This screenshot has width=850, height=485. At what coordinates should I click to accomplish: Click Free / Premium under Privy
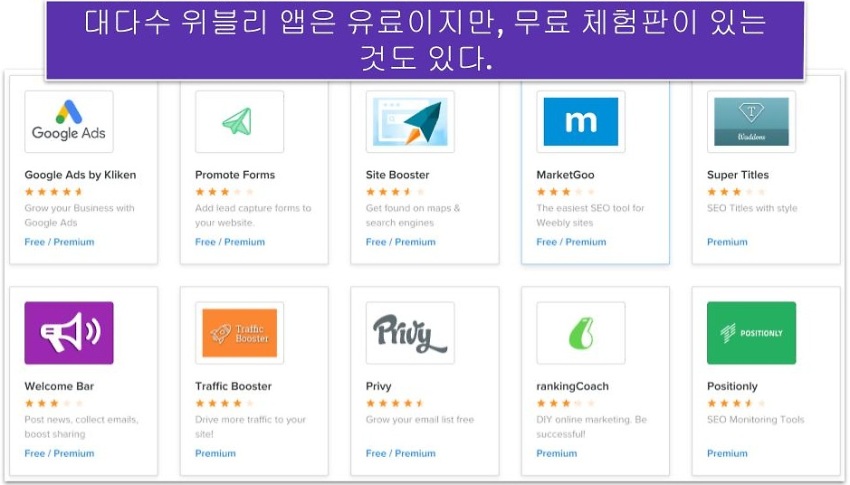click(x=401, y=454)
